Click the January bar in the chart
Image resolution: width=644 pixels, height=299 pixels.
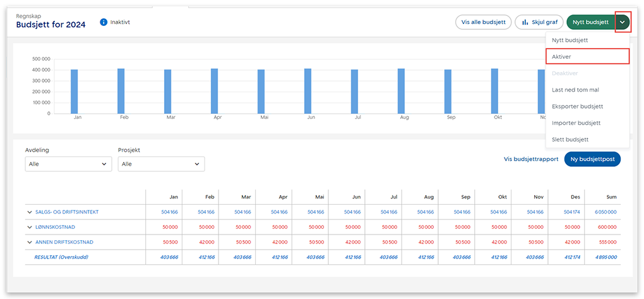point(75,91)
